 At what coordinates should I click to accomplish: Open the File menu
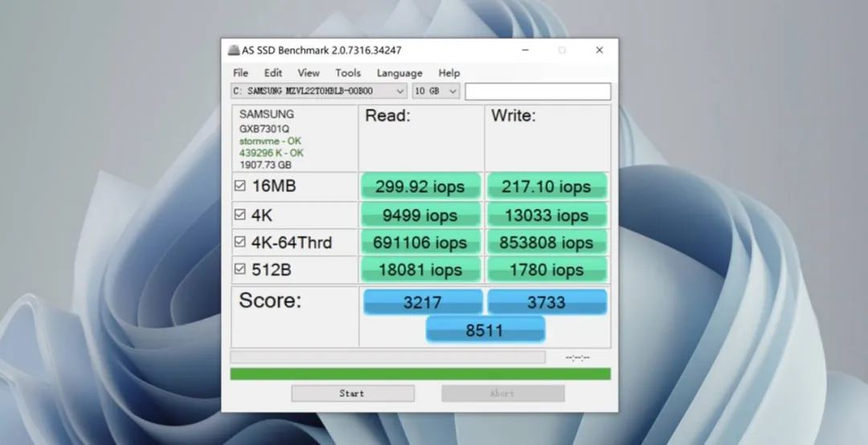click(x=240, y=73)
